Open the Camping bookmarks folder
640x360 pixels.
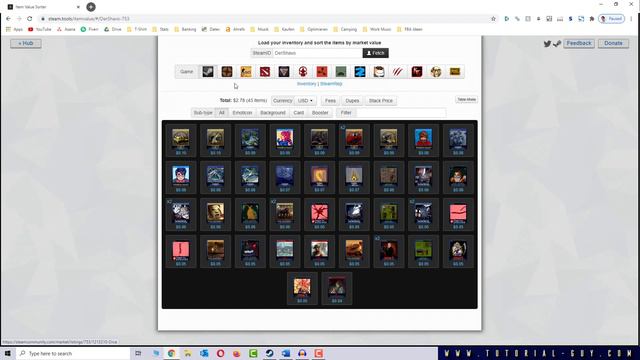345,29
